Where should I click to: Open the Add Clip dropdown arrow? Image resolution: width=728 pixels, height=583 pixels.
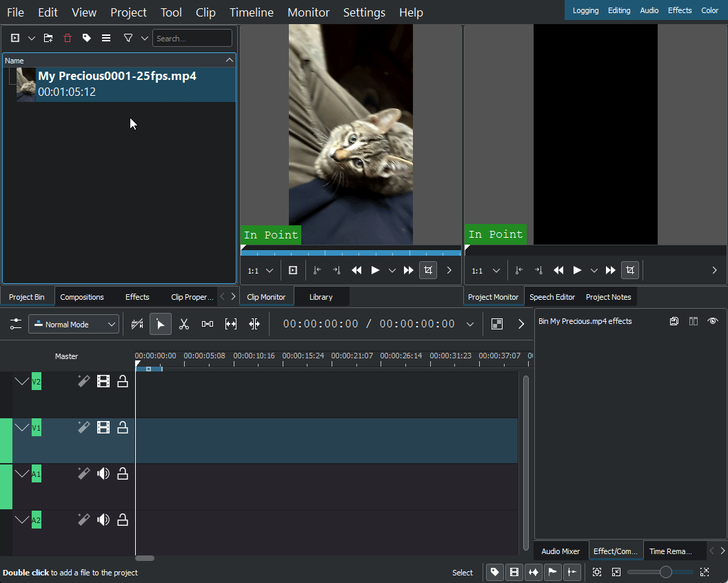click(x=32, y=38)
